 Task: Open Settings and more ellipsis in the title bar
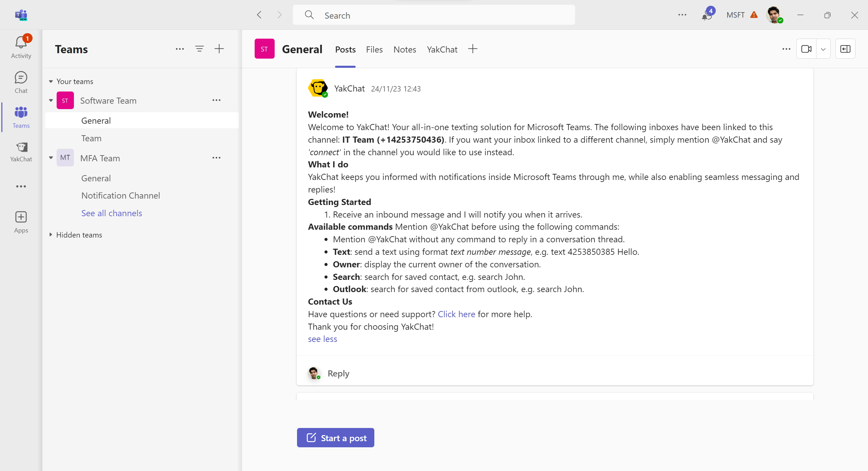(x=682, y=15)
